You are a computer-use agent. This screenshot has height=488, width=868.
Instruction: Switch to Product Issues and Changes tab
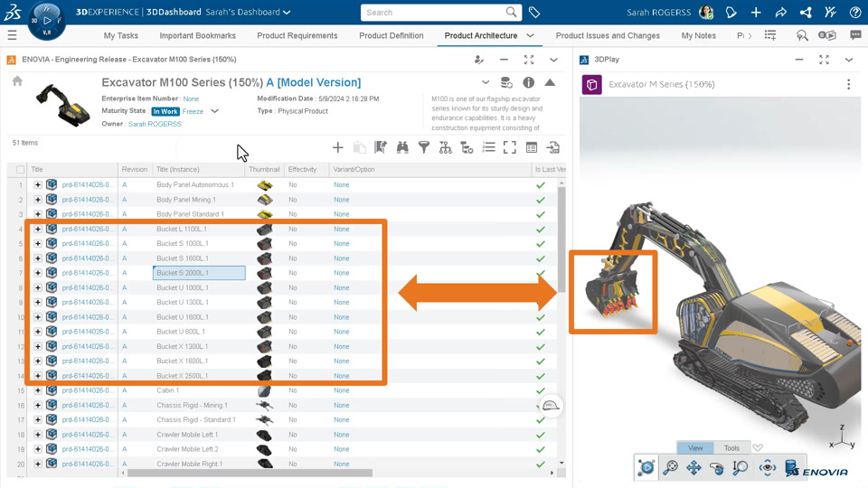(608, 35)
